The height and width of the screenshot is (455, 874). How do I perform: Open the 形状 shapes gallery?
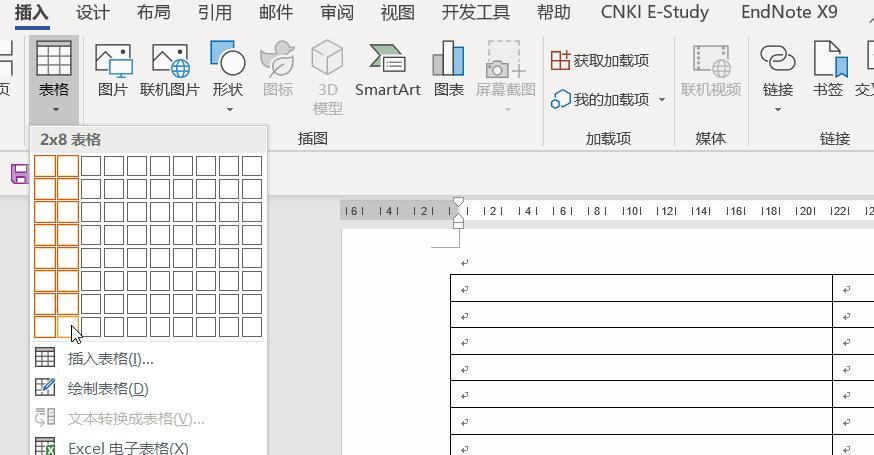(x=227, y=75)
